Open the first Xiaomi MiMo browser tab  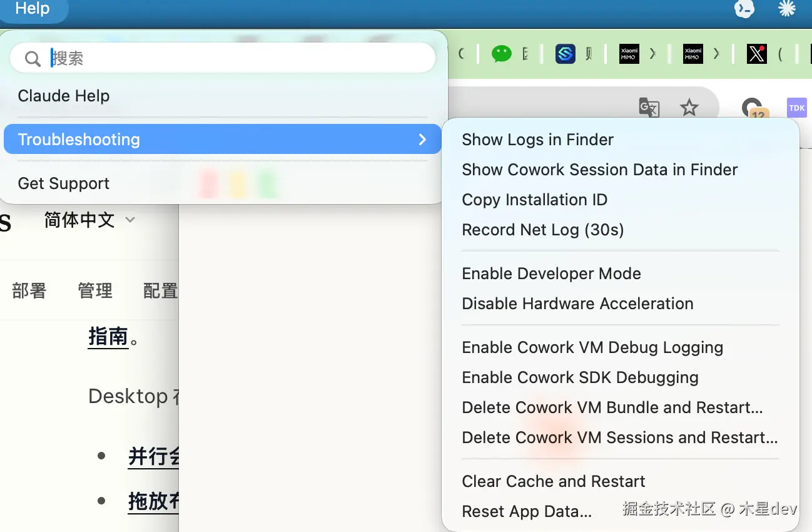coord(629,54)
